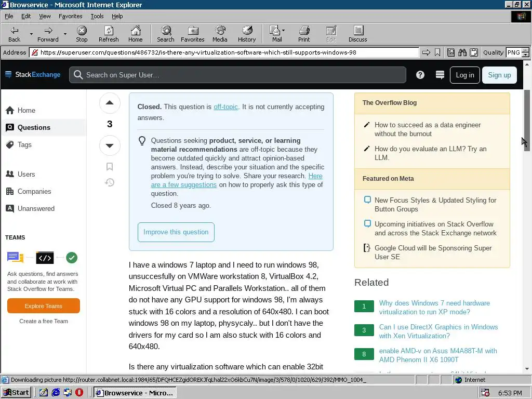Click the Log in button
The width and height of the screenshot is (532, 399).
point(465,75)
